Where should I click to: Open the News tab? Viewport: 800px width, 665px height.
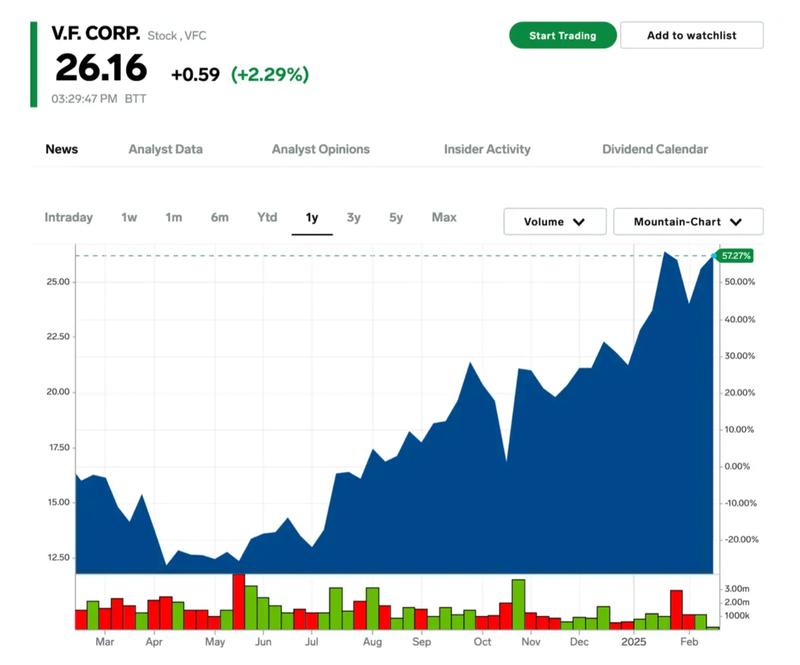(62, 149)
